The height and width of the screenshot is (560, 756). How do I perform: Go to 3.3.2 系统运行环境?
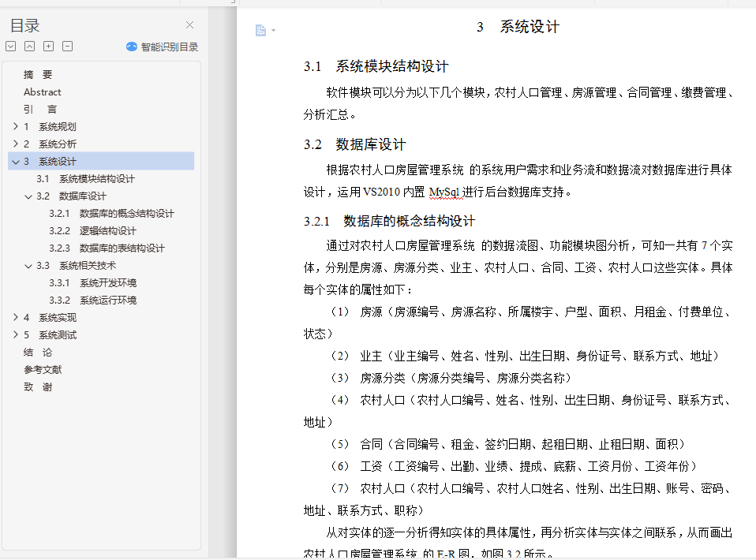coord(92,301)
